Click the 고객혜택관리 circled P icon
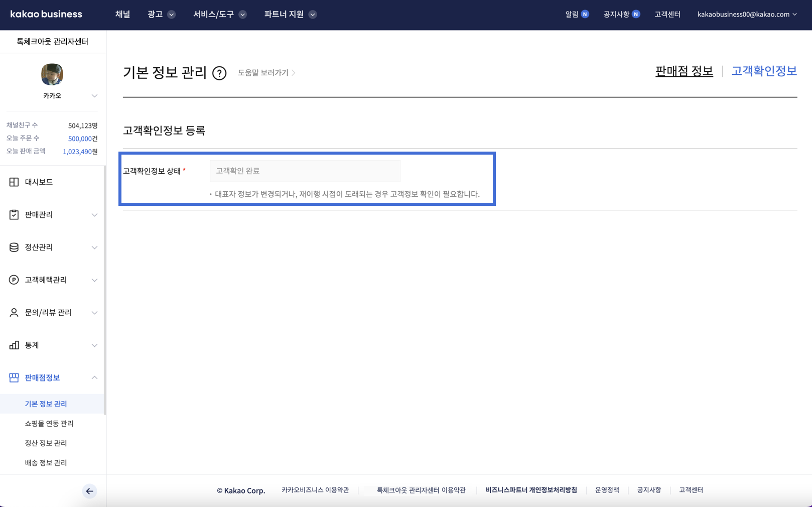Screen dimensions: 812x507 pyautogui.click(x=14, y=280)
